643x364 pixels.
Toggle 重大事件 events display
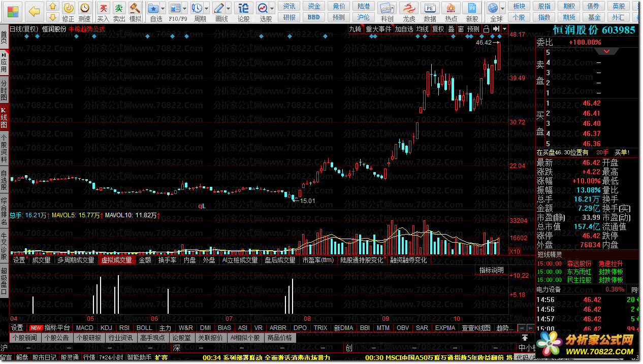[379, 29]
